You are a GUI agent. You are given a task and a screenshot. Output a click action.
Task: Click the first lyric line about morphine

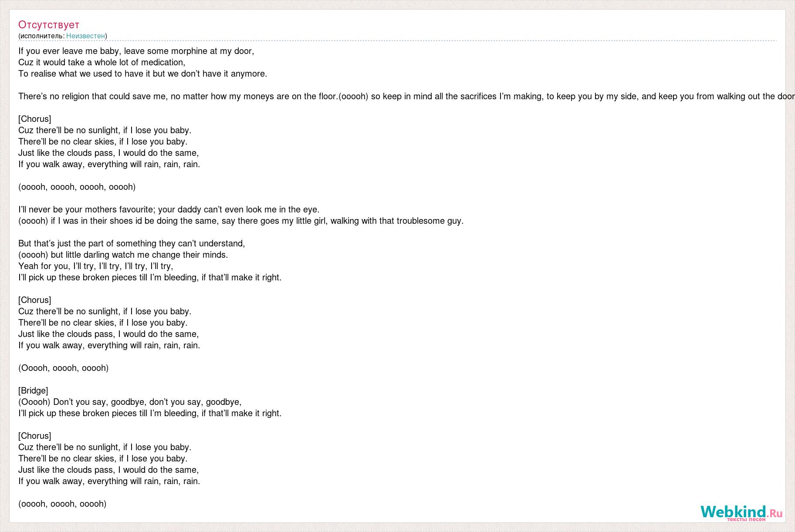[x=136, y=51]
